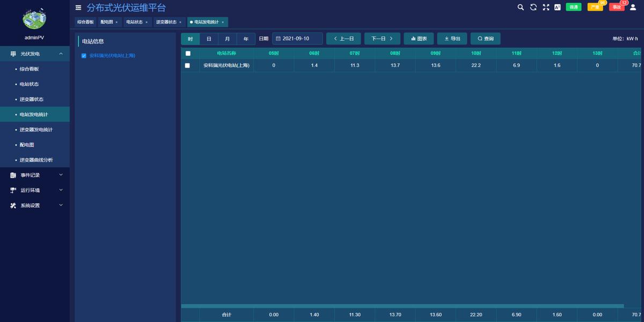Click the 查询 query button
The height and width of the screenshot is (322, 644).
click(485, 39)
